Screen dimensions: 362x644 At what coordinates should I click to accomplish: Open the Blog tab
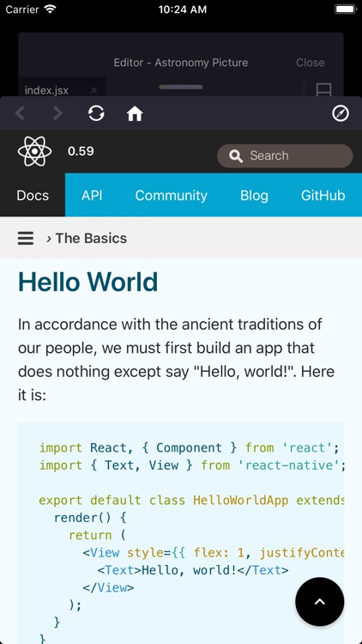[x=254, y=195]
